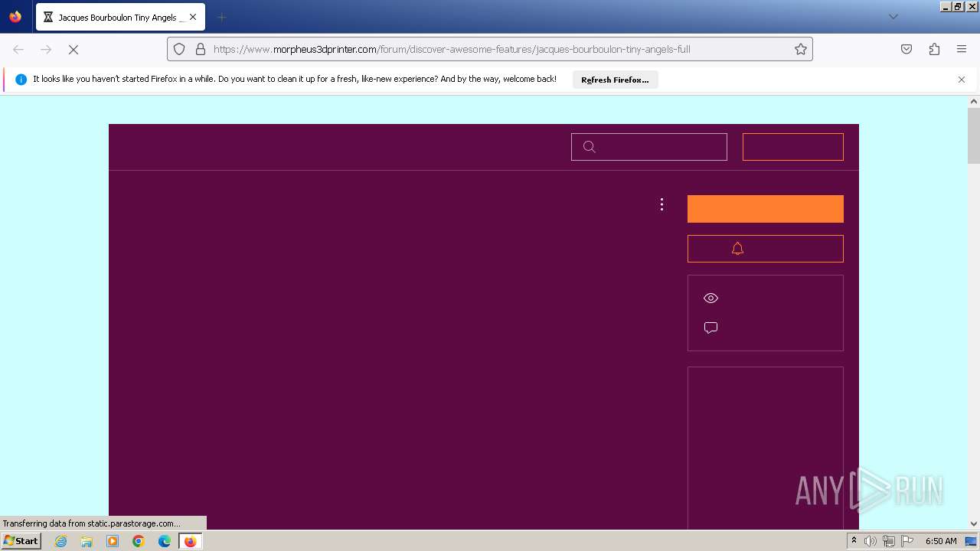Open the Firefox application menu
Screen dimensions: 980x551
pos(962,49)
